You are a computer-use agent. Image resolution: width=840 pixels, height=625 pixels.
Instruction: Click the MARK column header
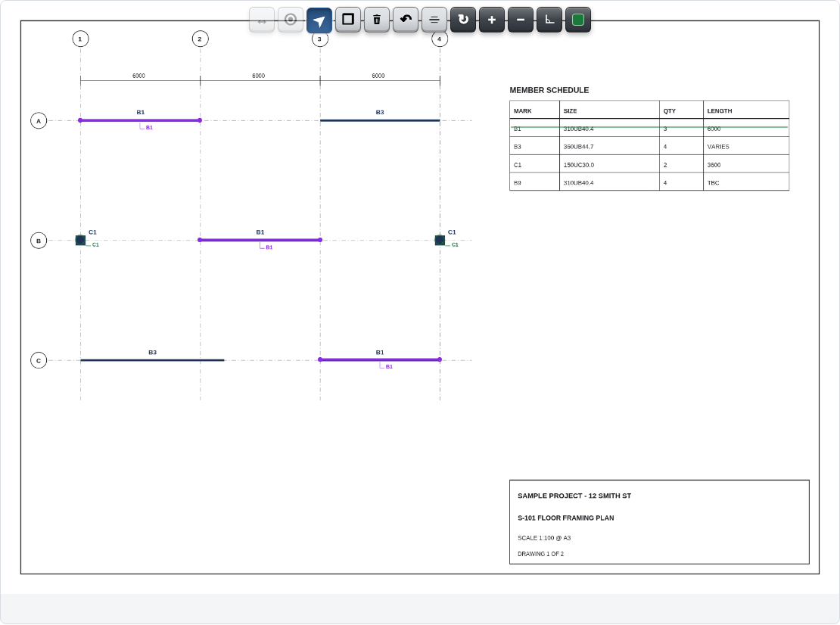point(522,111)
